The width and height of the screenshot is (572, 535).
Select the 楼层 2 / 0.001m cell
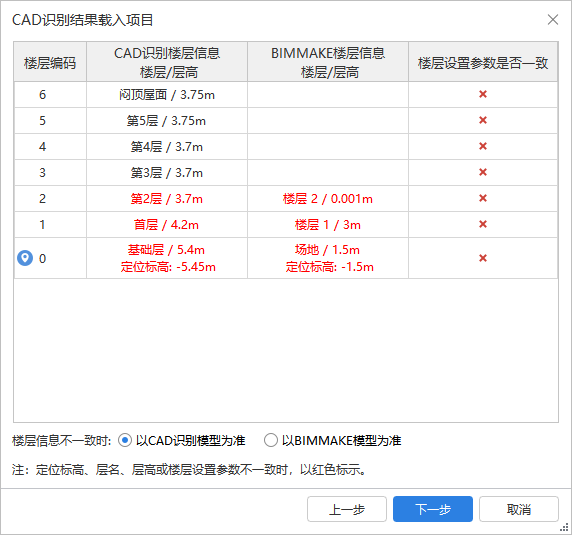pyautogui.click(x=328, y=198)
